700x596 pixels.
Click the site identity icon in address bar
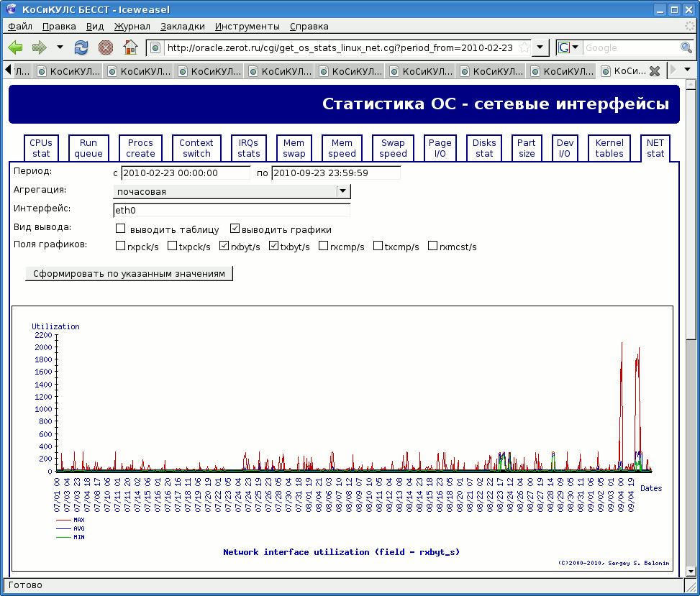[155, 47]
